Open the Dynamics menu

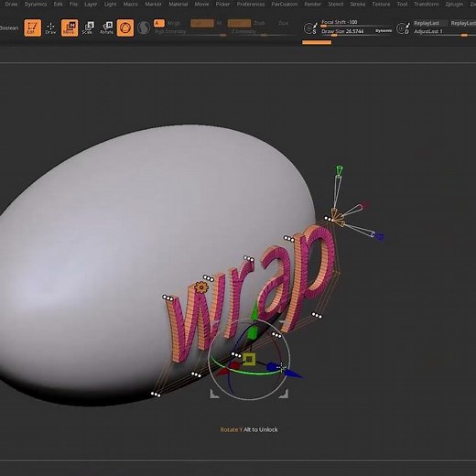(36, 4)
